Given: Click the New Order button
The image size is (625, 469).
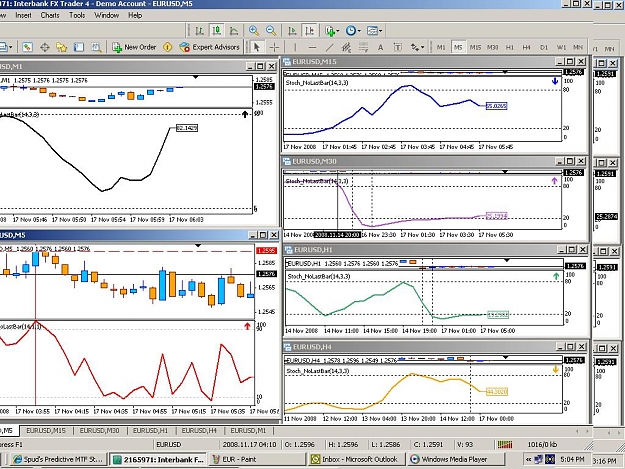Looking at the screenshot, I should point(134,47).
